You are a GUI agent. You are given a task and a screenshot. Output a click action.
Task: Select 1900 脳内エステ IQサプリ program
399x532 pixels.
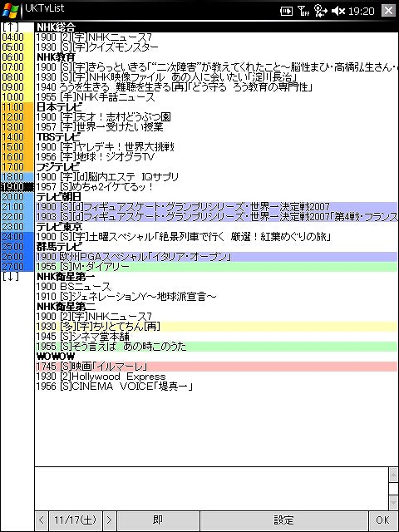[x=216, y=177]
